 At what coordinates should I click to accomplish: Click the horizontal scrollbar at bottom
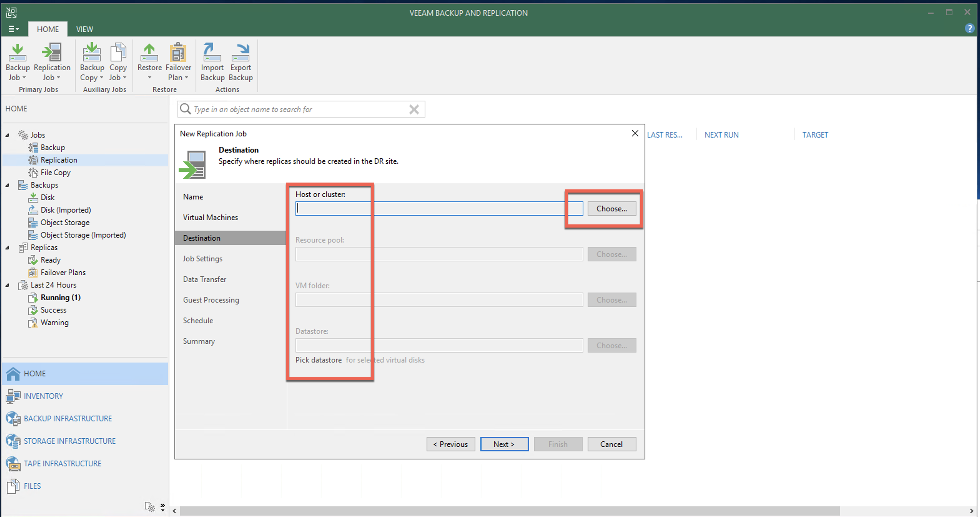coord(509,510)
